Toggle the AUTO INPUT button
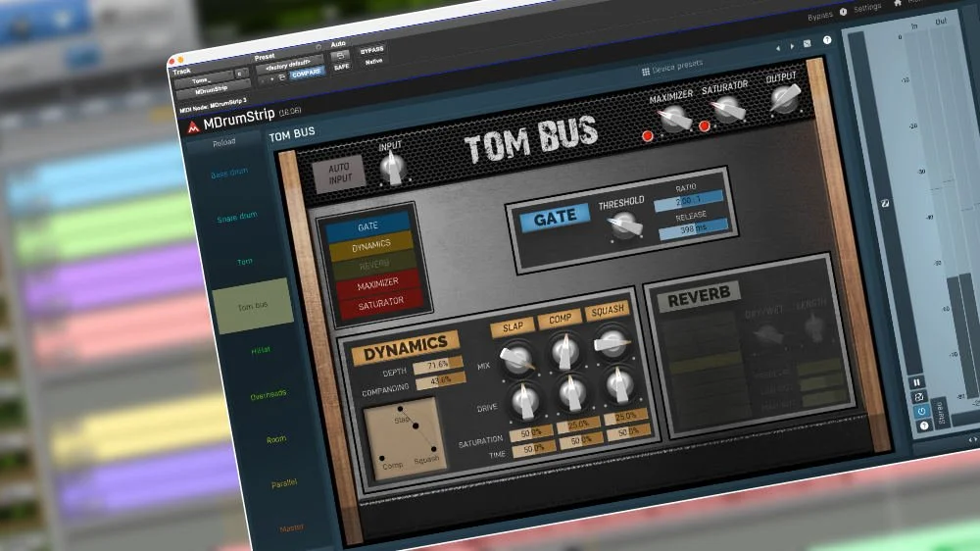The image size is (980, 551). pos(339,174)
